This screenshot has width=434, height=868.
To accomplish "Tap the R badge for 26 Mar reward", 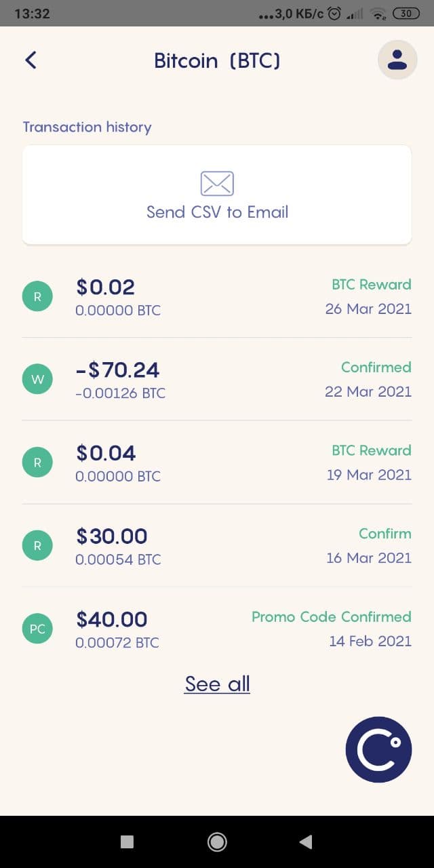I will click(x=37, y=296).
